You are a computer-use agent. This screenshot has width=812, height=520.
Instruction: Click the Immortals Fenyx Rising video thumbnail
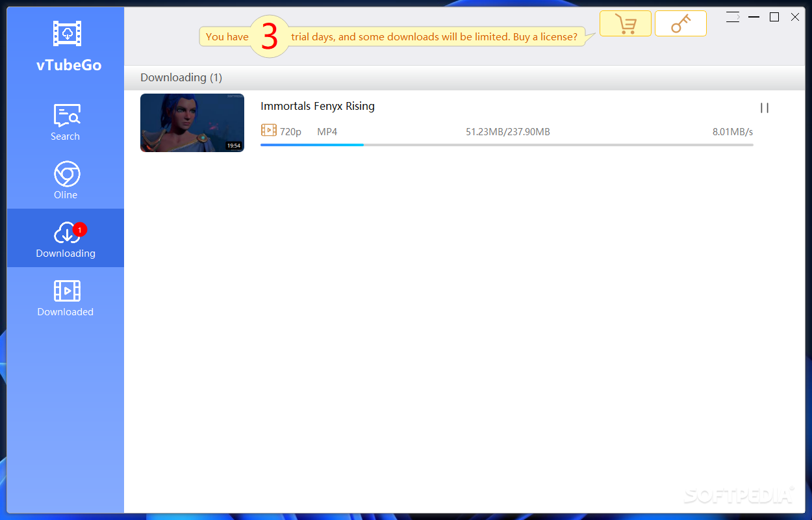(192, 123)
